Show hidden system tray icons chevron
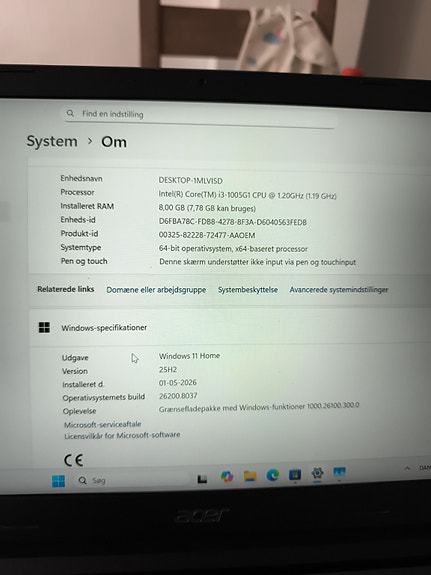431x575 pixels. point(407,468)
